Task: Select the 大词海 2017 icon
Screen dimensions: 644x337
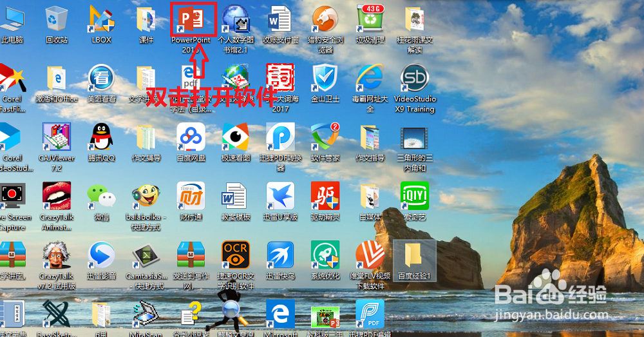Action: coord(280,77)
